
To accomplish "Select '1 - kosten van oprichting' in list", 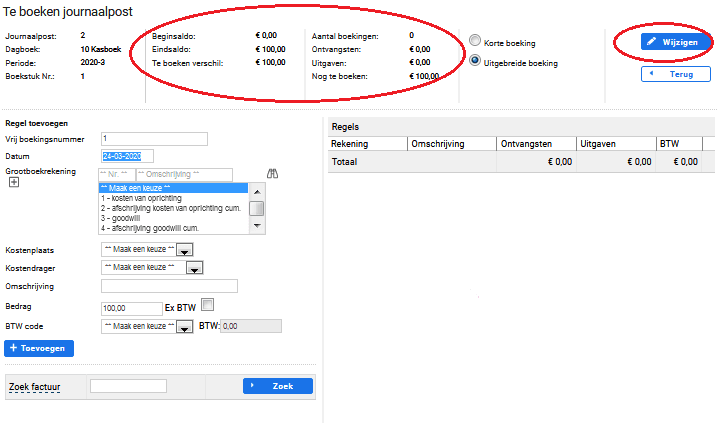I will (x=173, y=198).
